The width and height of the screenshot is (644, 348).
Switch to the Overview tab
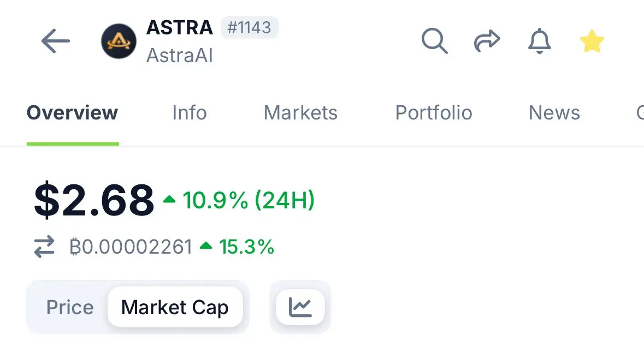[72, 113]
